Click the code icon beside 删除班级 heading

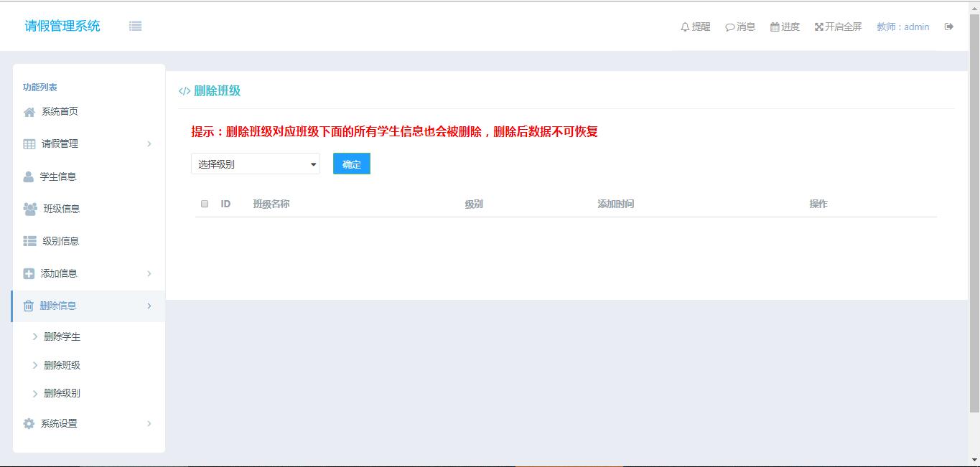185,91
